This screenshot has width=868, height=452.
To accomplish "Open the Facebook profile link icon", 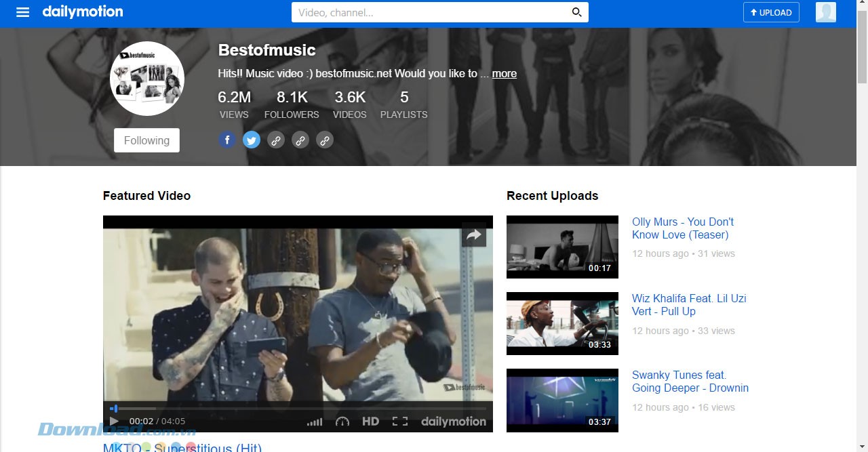I will pos(227,140).
